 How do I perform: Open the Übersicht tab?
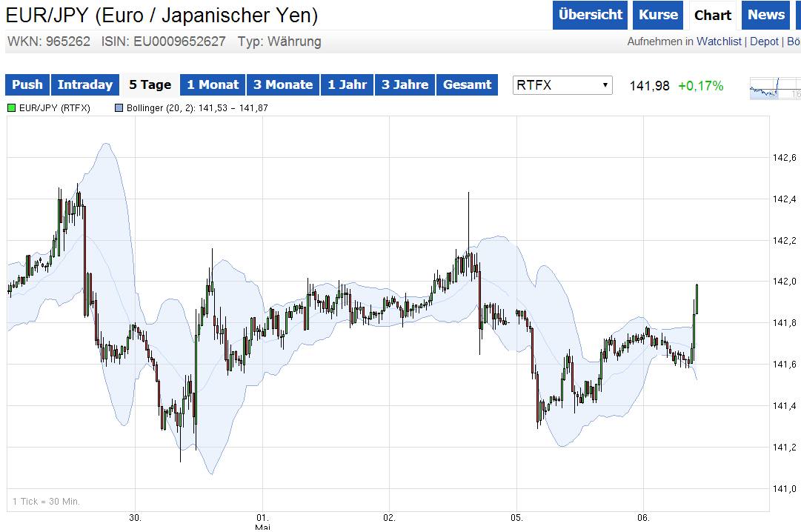tap(590, 15)
